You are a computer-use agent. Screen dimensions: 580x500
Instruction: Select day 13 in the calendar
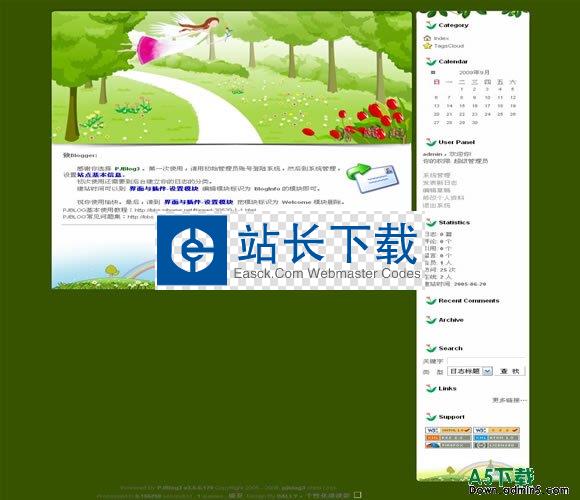click(436, 106)
